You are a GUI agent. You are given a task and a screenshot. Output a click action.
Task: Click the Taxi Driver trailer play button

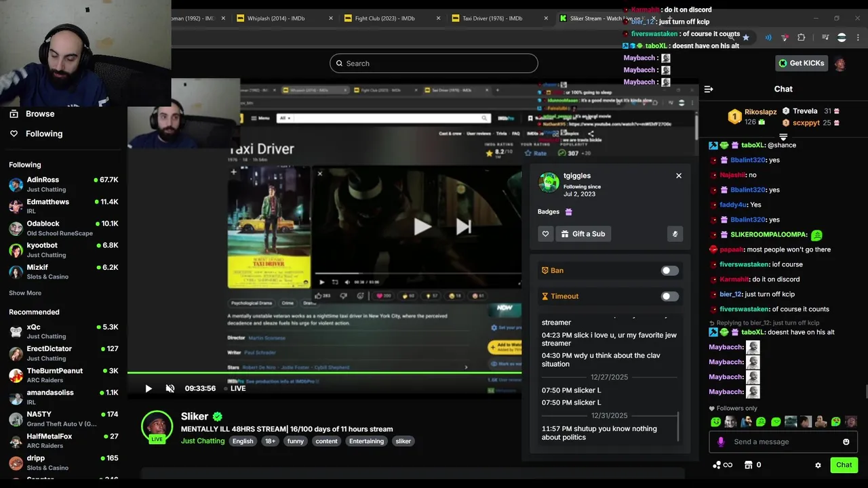click(x=422, y=226)
